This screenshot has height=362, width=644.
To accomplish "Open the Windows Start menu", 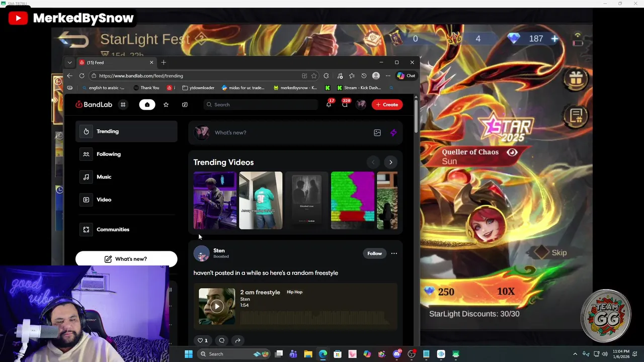I will point(188,354).
